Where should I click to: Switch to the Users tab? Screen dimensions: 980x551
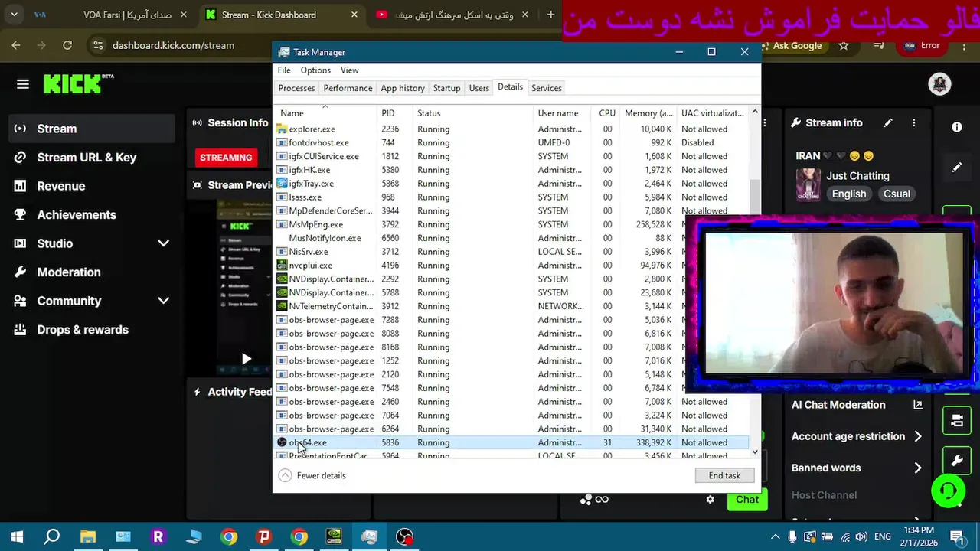pyautogui.click(x=479, y=88)
